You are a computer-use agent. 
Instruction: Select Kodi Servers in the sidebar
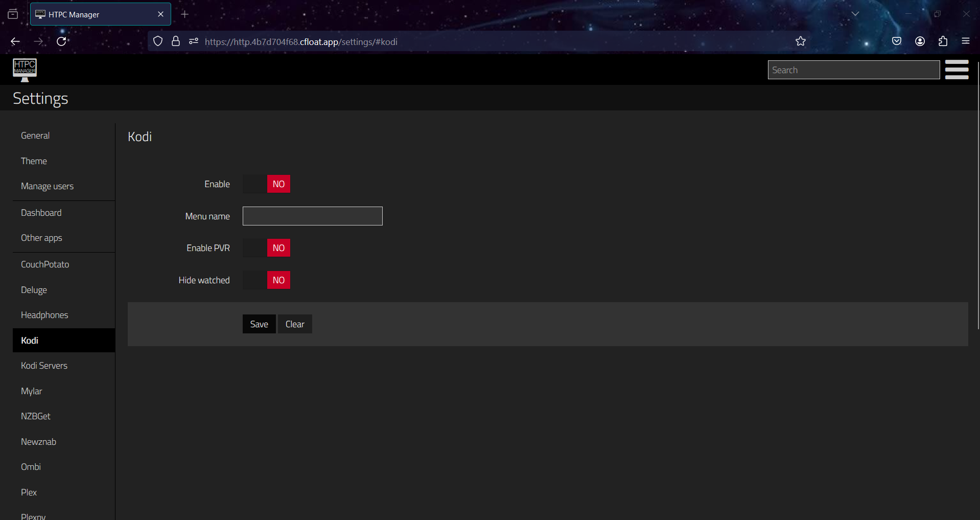pos(64,366)
